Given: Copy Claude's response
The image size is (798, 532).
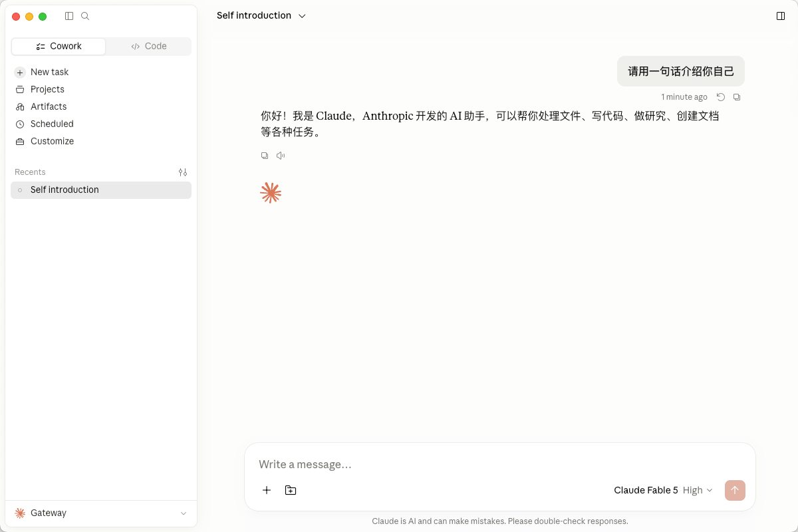Looking at the screenshot, I should (265, 156).
